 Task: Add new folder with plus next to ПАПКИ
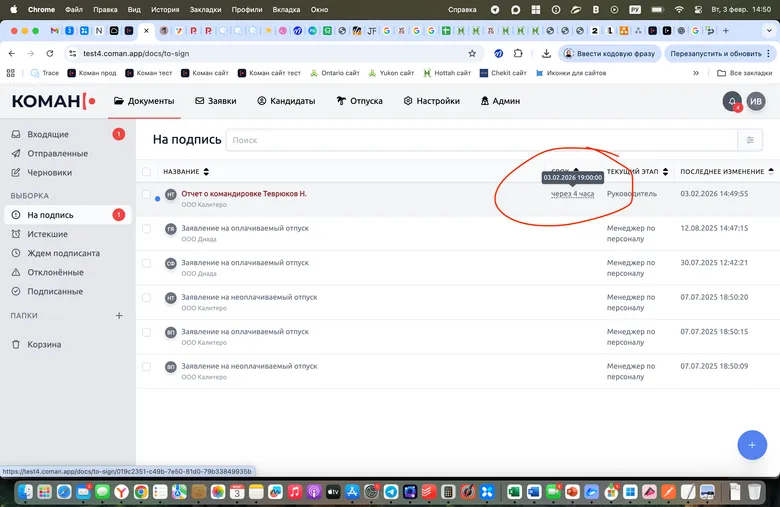(x=119, y=315)
